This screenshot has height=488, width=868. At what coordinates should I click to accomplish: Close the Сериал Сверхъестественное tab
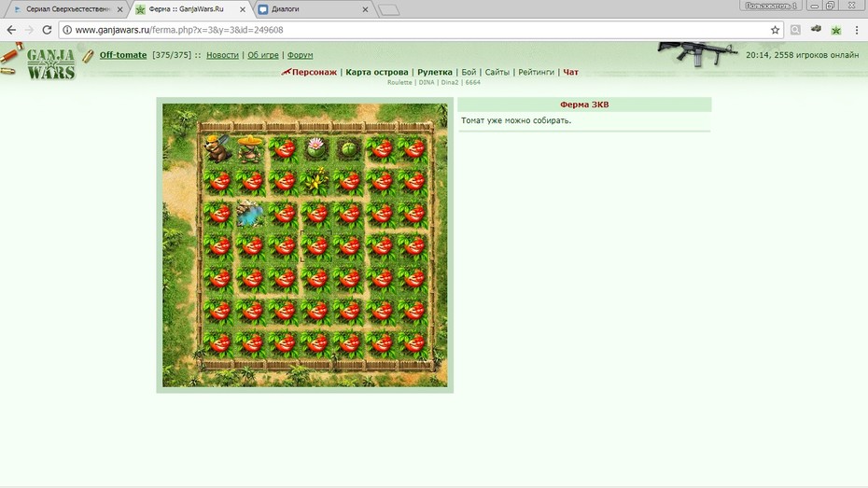120,9
